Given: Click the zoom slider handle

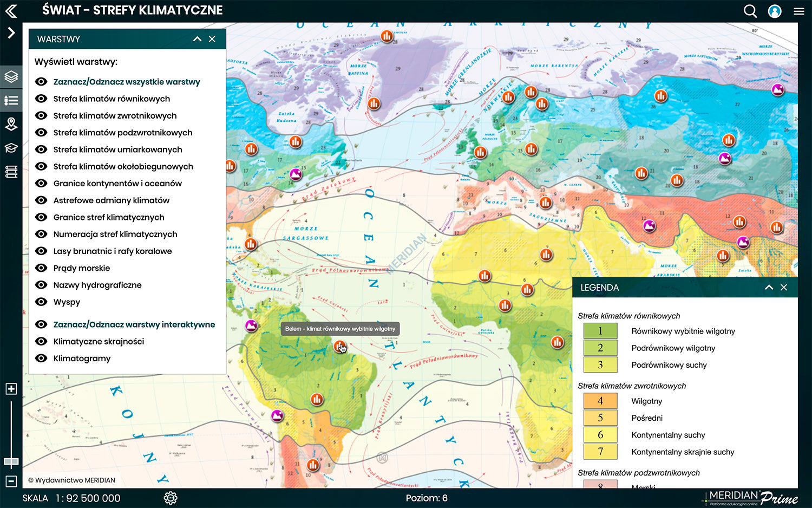Looking at the screenshot, I should click(x=11, y=461).
